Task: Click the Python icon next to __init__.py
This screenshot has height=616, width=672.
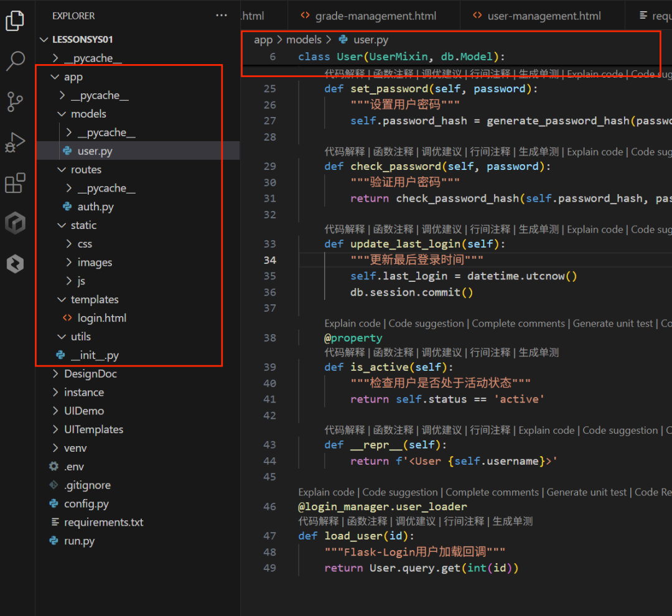Action: pyautogui.click(x=60, y=355)
